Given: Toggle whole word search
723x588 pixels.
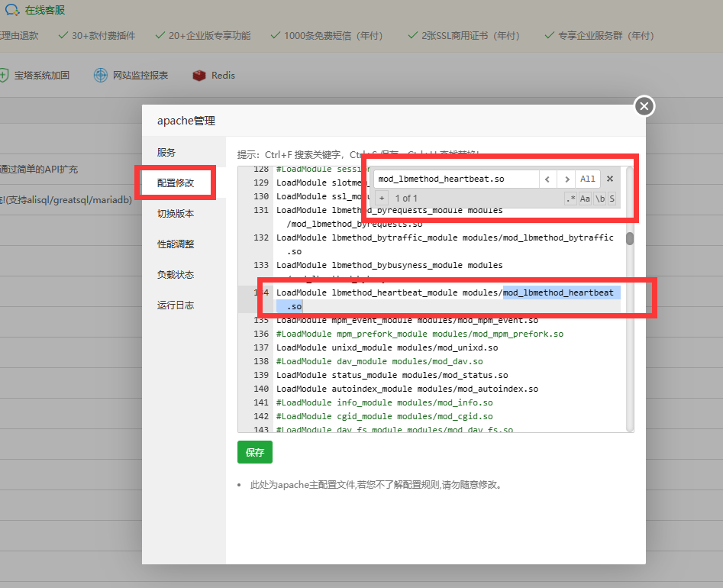Looking at the screenshot, I should (x=600, y=199).
